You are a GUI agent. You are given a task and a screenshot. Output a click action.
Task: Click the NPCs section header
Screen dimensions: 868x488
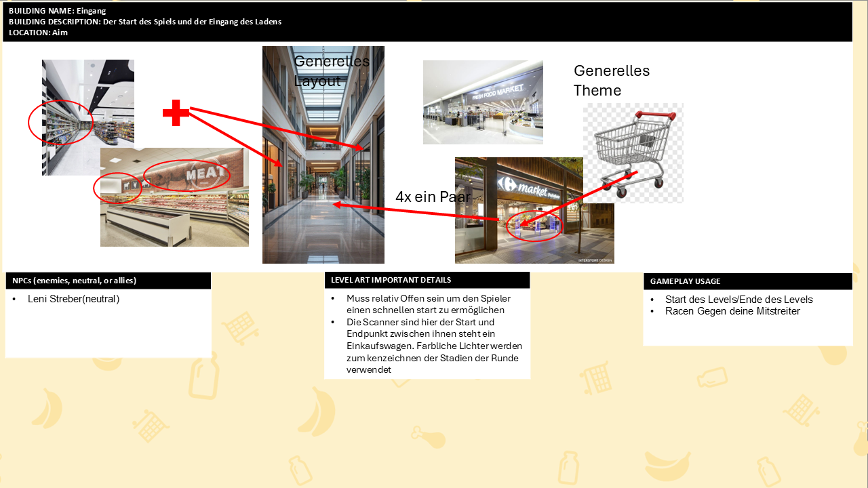(x=108, y=281)
